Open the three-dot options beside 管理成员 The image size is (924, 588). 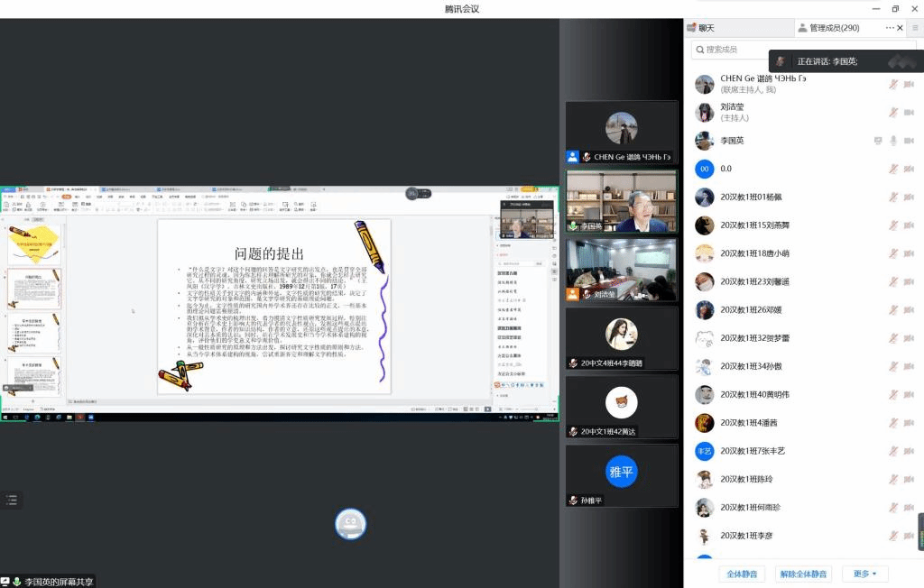889,28
